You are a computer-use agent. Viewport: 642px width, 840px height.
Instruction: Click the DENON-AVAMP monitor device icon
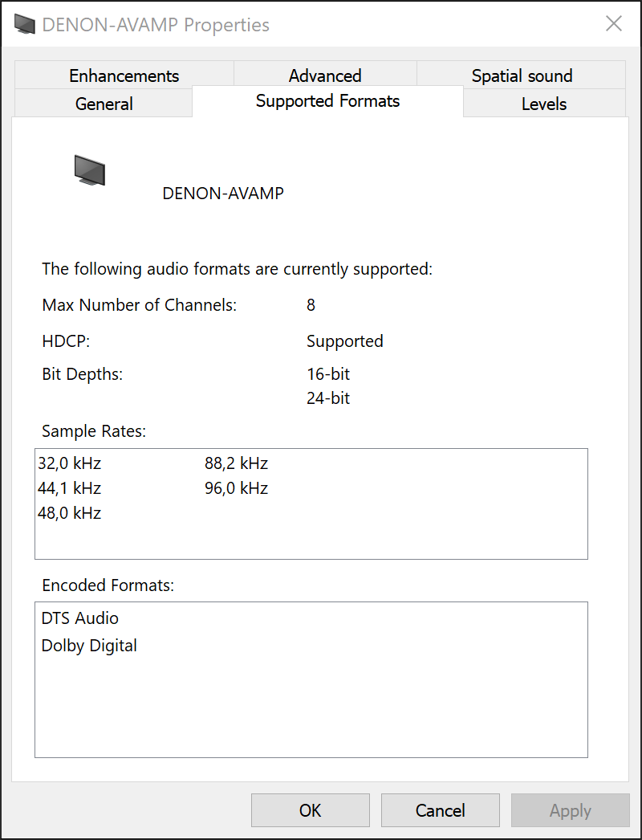pos(90,170)
